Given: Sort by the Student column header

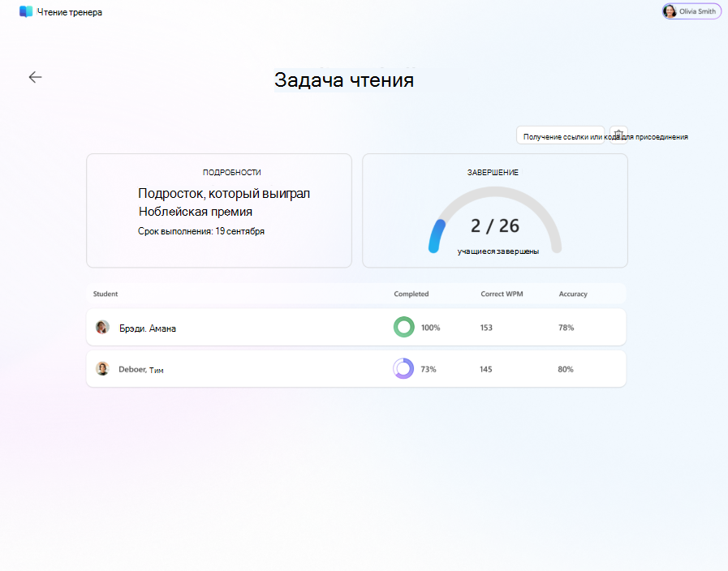Looking at the screenshot, I should tap(106, 294).
